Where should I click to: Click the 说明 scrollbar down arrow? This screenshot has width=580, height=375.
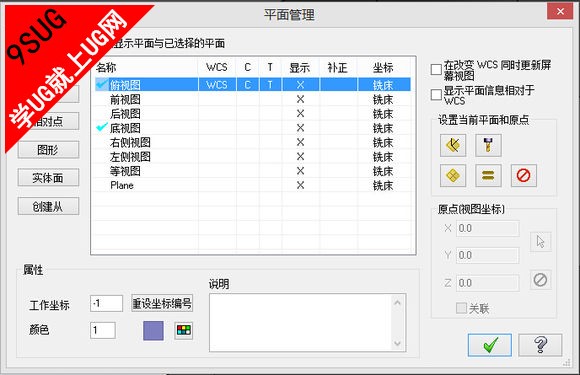click(x=398, y=343)
